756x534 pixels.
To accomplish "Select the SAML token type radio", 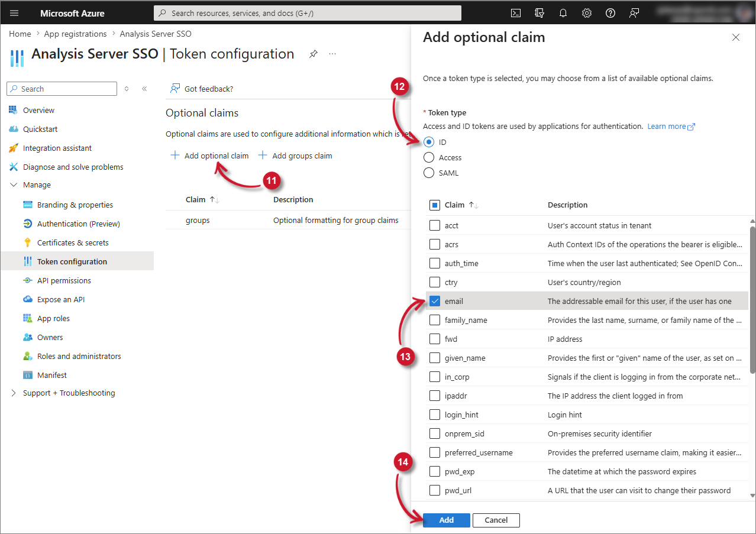I will pyautogui.click(x=429, y=173).
